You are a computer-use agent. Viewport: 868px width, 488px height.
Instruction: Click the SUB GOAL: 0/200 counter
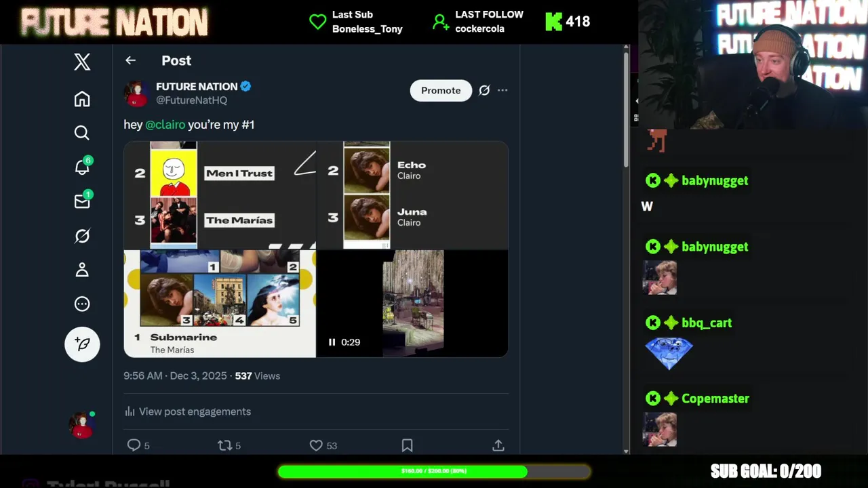point(766,471)
